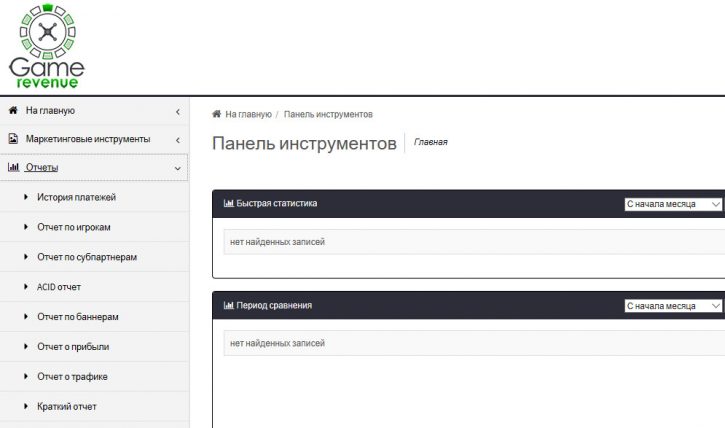Click 'нет найденных записей' in Период сравнения
The image size is (725, 428).
(277, 343)
